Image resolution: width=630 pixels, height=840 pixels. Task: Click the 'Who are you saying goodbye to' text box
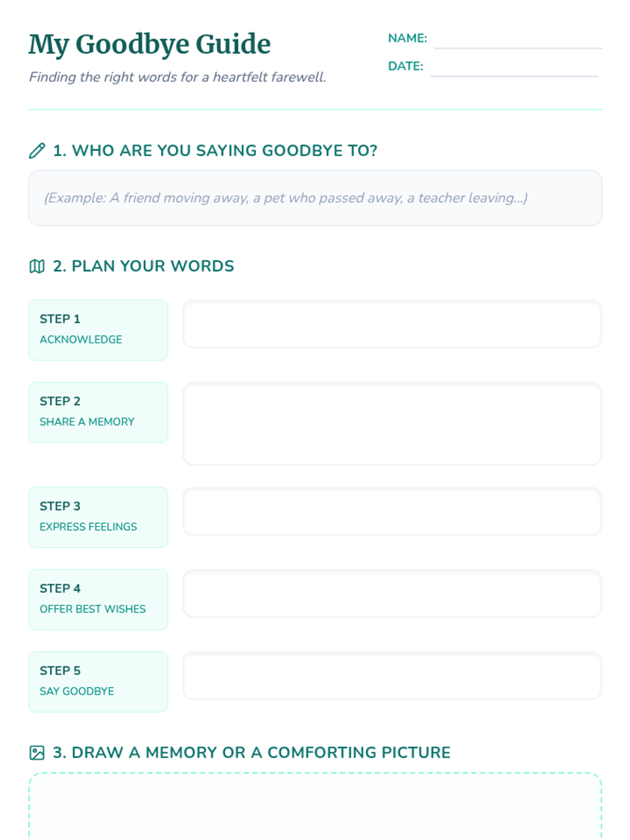click(315, 198)
